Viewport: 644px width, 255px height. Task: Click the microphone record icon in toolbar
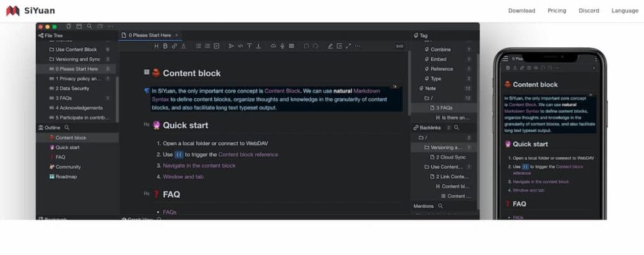[282, 46]
